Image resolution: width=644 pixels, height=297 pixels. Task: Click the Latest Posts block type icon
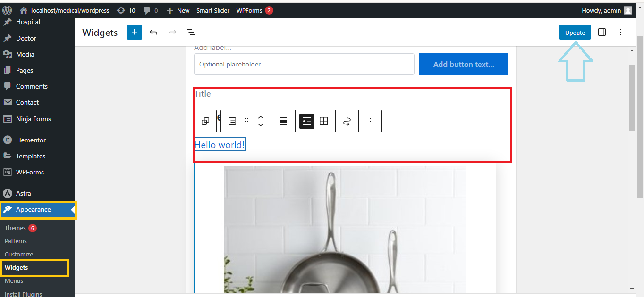pyautogui.click(x=232, y=121)
